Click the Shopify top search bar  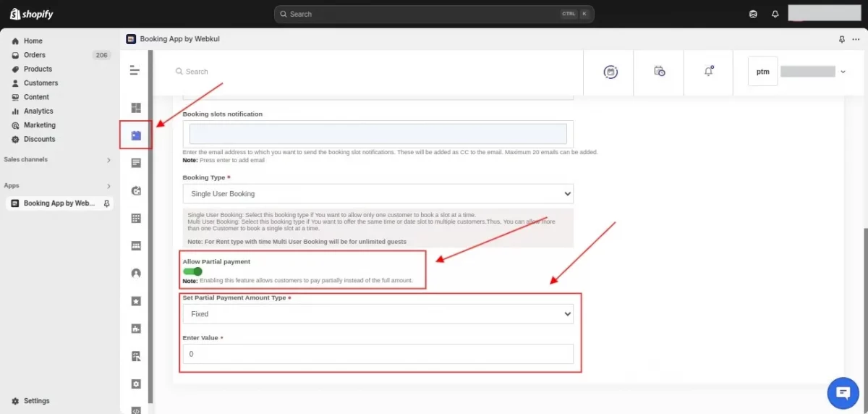(434, 14)
